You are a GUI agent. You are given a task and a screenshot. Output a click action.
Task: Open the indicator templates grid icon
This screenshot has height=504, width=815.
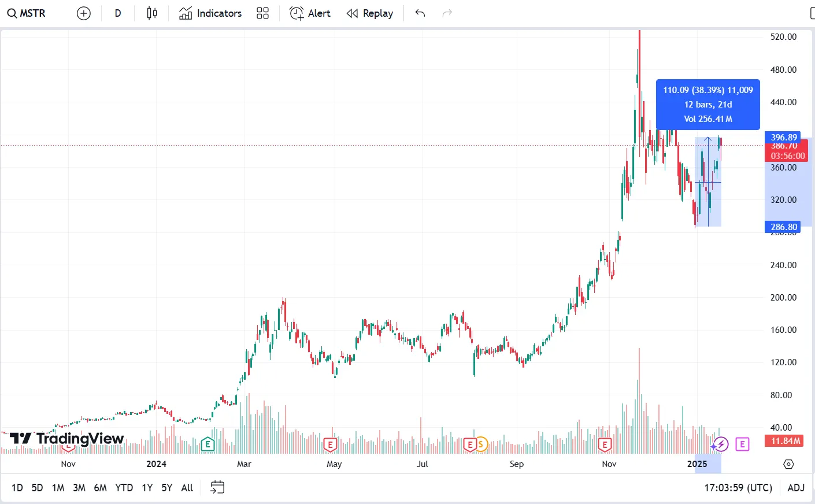[262, 13]
